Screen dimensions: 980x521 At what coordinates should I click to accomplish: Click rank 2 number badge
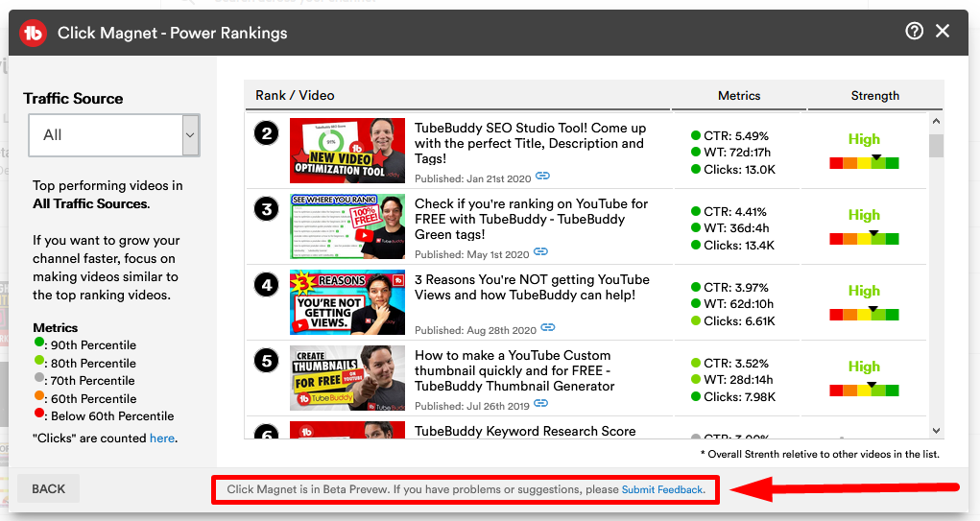click(266, 133)
